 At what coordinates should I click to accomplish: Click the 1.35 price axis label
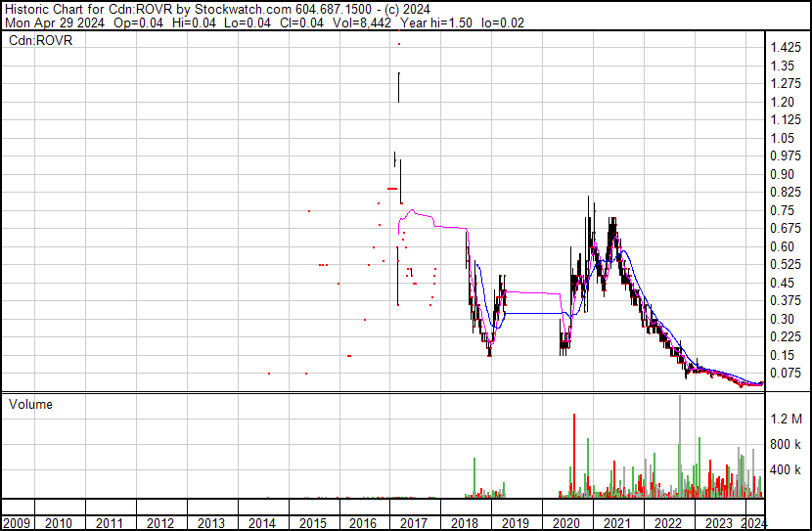[x=782, y=66]
